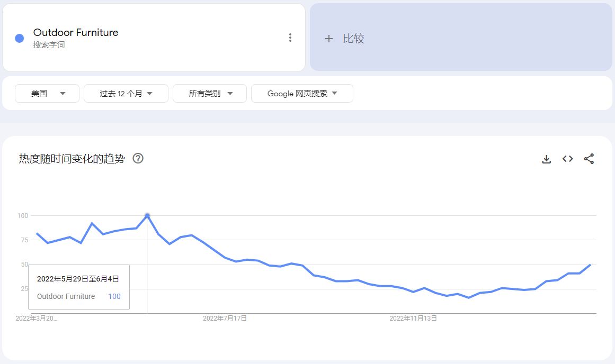Click the plus icon in the 比较 box
The height and width of the screenshot is (364, 615).
[328, 38]
